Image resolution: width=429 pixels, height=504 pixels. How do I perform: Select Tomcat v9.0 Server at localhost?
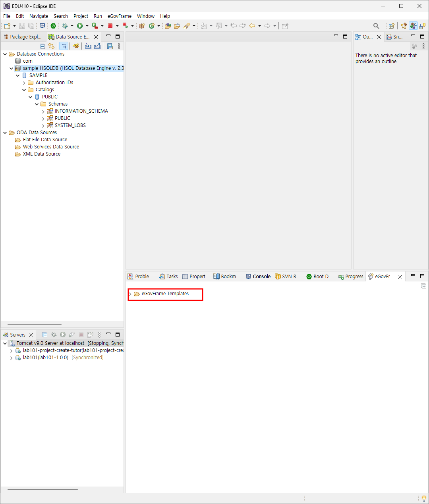66,343
